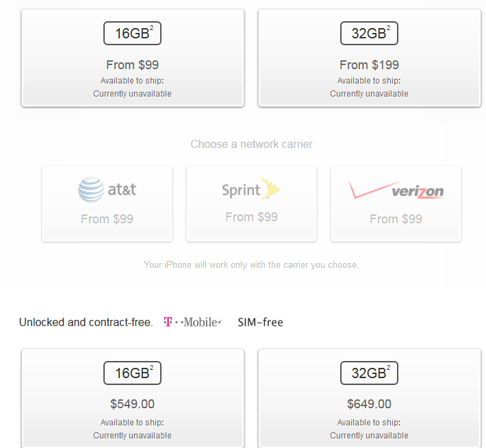The image size is (486, 448).
Task: Select AT&T as the network carrier
Action: point(107,203)
